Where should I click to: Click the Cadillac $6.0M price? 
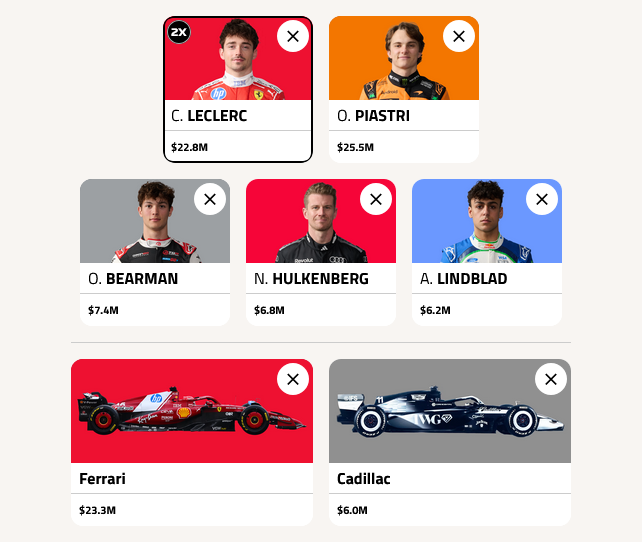352,510
